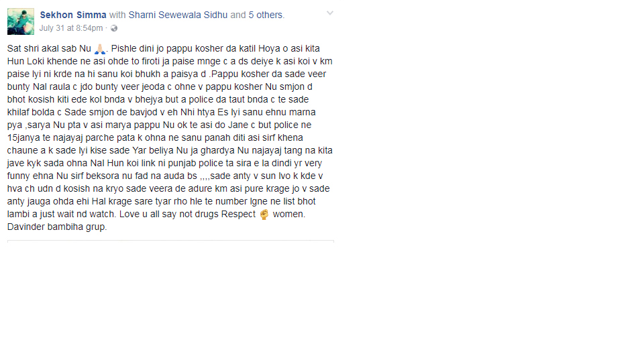The height and width of the screenshot is (362, 644).
Task: Click the divider line below the post
Action: (170, 241)
